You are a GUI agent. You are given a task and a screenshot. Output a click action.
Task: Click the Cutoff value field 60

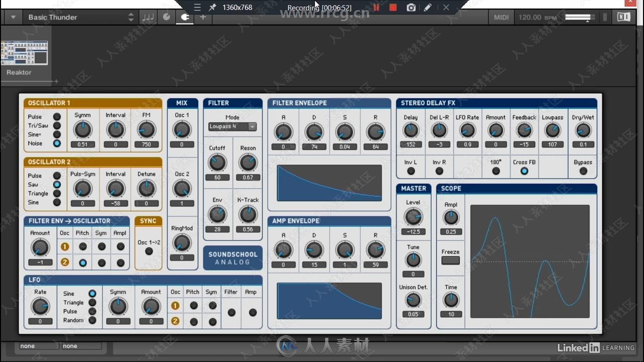click(217, 177)
